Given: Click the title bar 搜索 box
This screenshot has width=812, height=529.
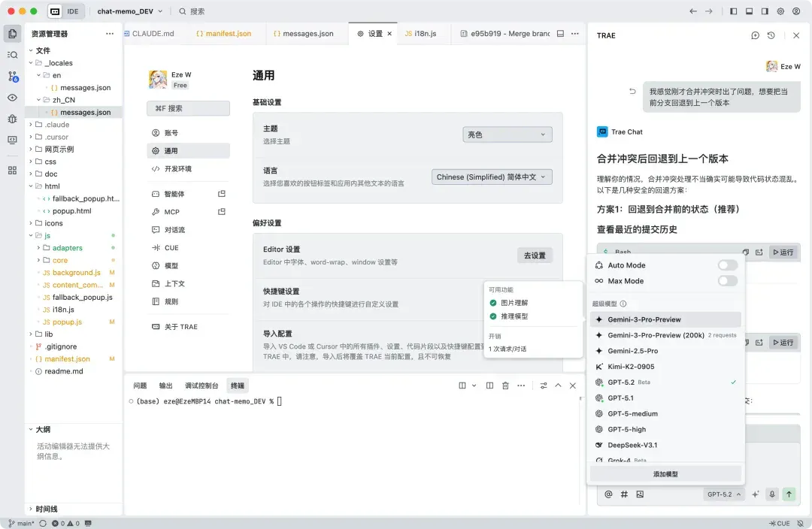Looking at the screenshot, I should [192, 11].
